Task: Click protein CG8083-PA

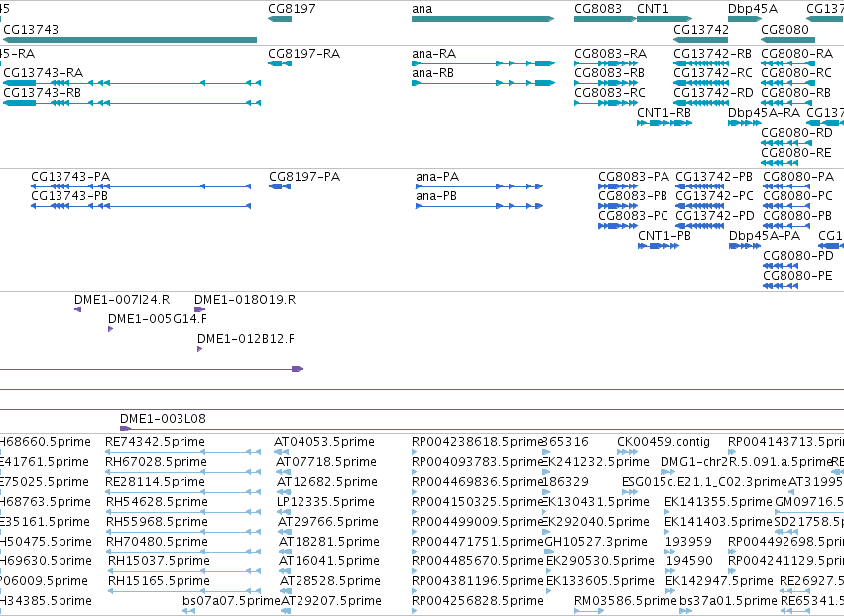Action: pos(618,186)
